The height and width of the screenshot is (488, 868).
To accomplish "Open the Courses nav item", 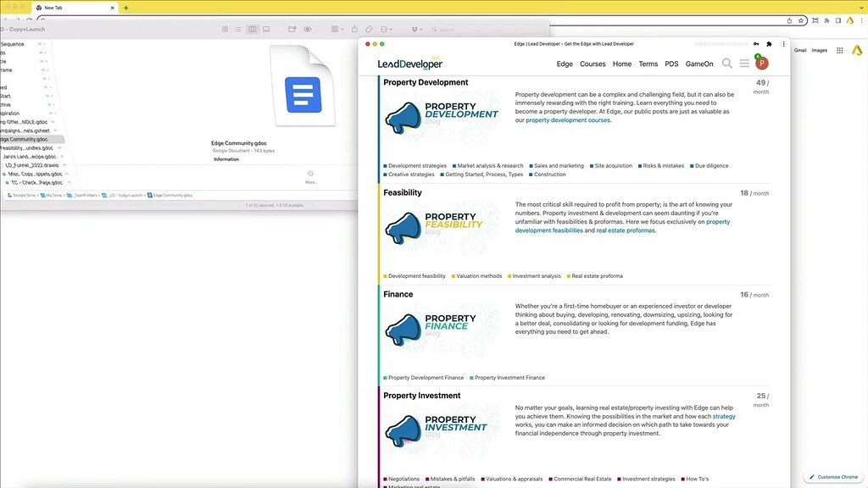I will 593,64.
